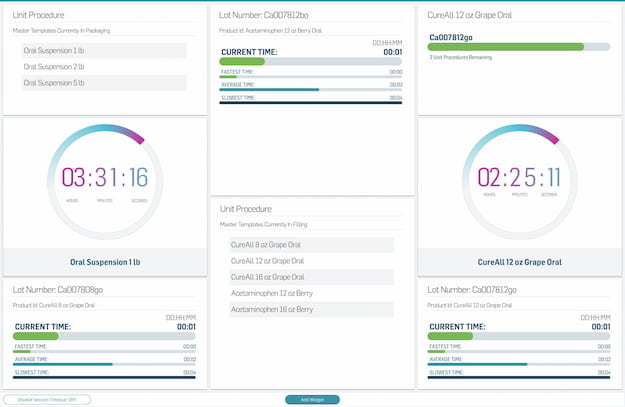Click Oral Suspension 1 lb timer caption
Viewport: 625px width, 407px height.
pos(105,262)
